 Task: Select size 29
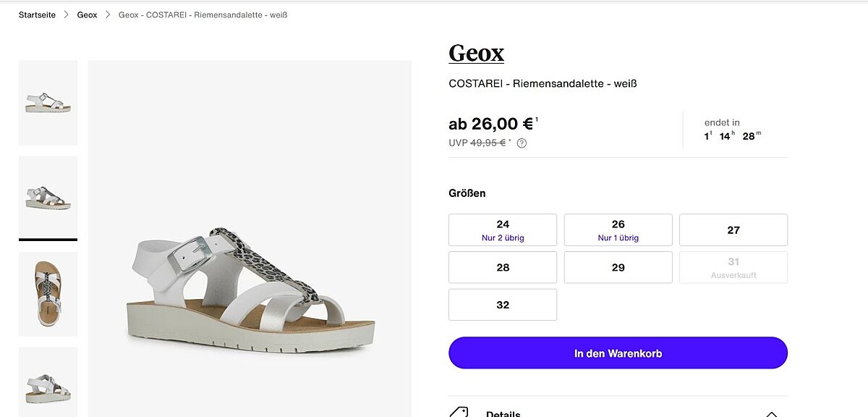[x=618, y=267]
